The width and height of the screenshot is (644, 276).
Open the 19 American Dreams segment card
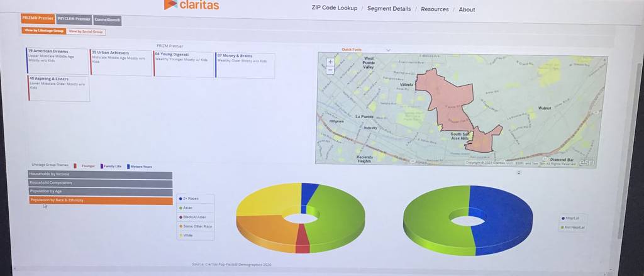click(57, 61)
